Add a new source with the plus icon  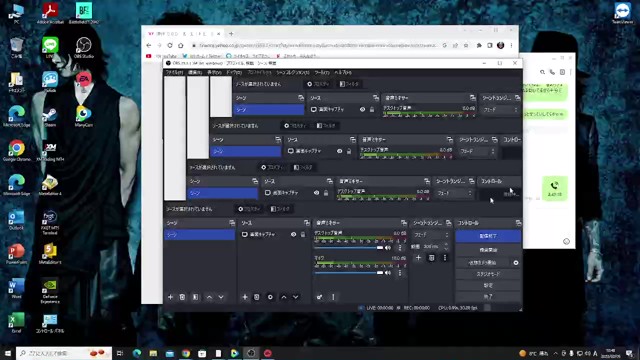point(245,297)
